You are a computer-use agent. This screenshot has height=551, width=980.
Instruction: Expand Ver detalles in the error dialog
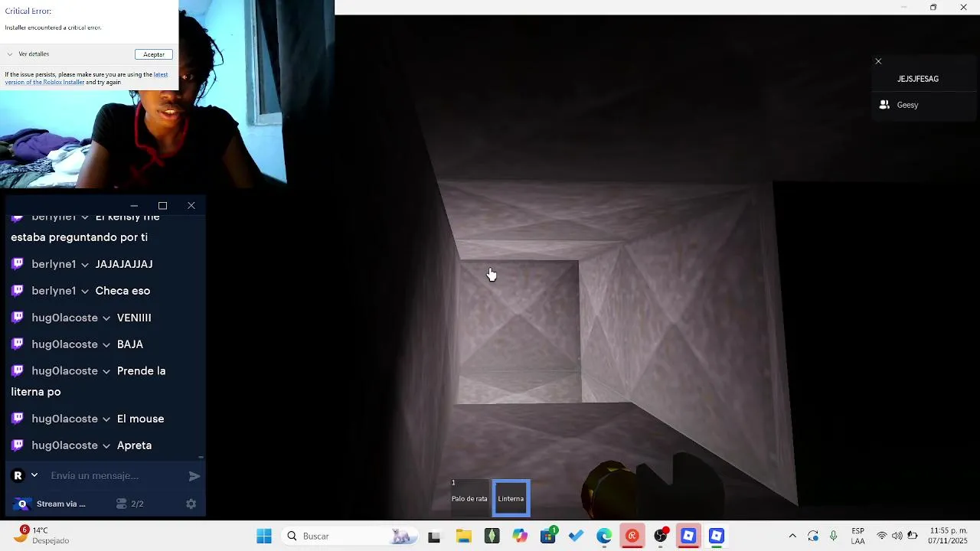(x=28, y=54)
